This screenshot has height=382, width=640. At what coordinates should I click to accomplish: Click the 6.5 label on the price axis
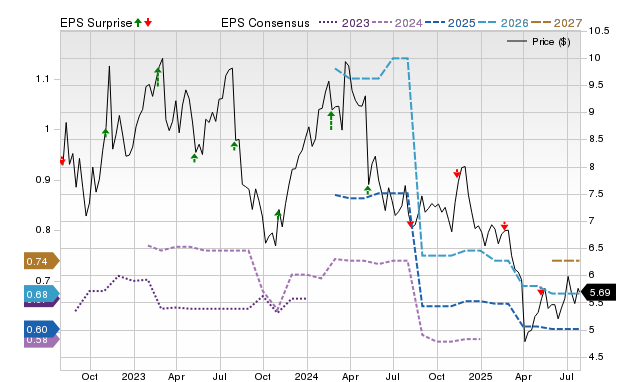(596, 248)
